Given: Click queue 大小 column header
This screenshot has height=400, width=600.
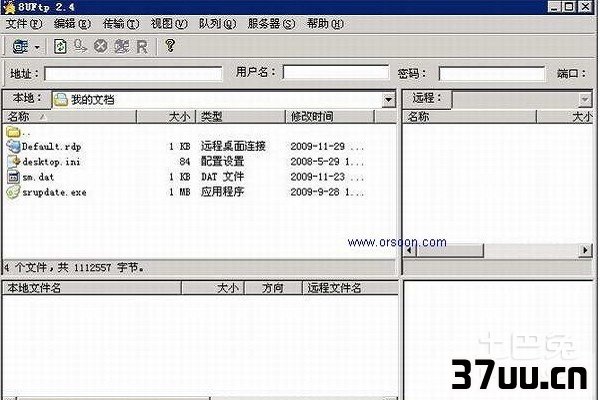Looking at the screenshot, I should point(213,288).
